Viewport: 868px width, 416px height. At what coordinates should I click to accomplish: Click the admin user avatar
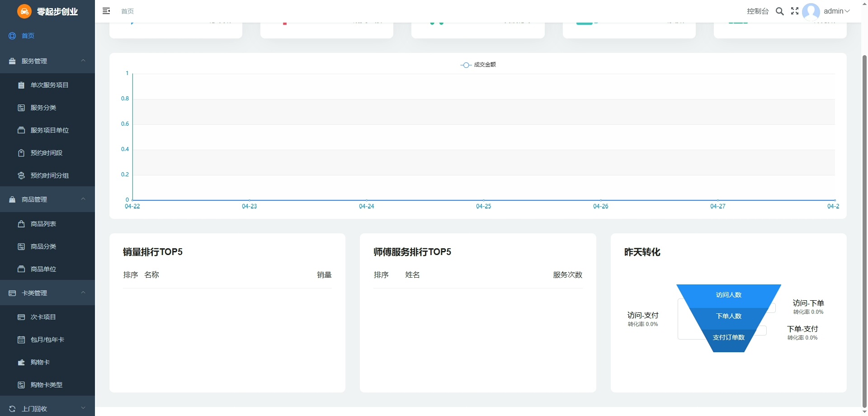click(x=811, y=11)
